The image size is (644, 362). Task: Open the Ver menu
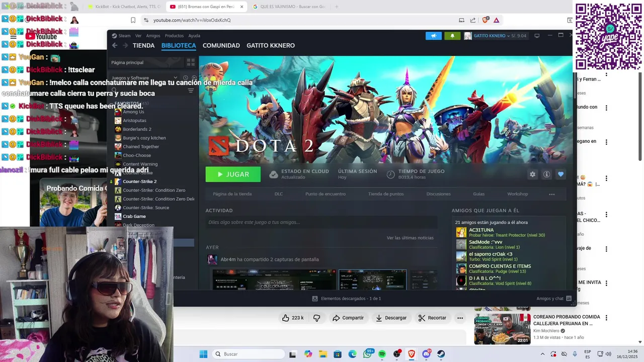coord(138,36)
